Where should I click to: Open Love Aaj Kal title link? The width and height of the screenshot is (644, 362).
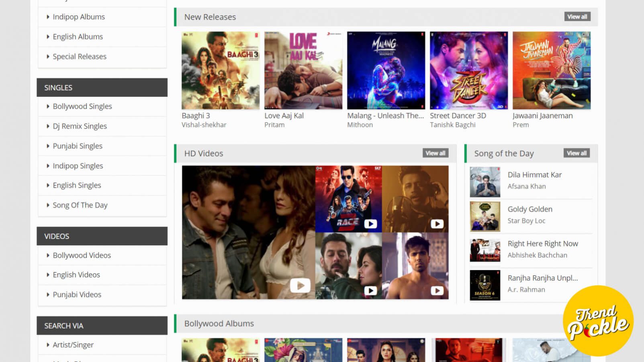click(x=284, y=116)
